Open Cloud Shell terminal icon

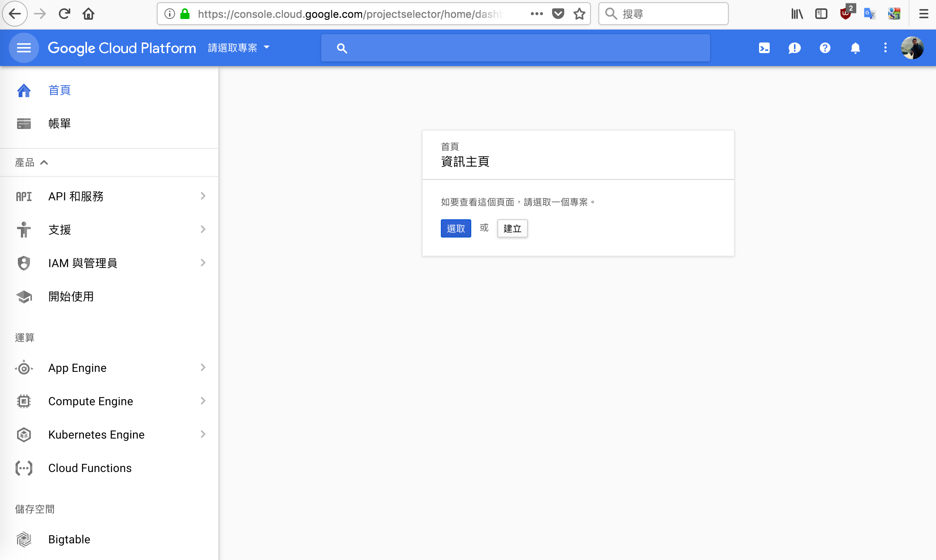click(764, 48)
